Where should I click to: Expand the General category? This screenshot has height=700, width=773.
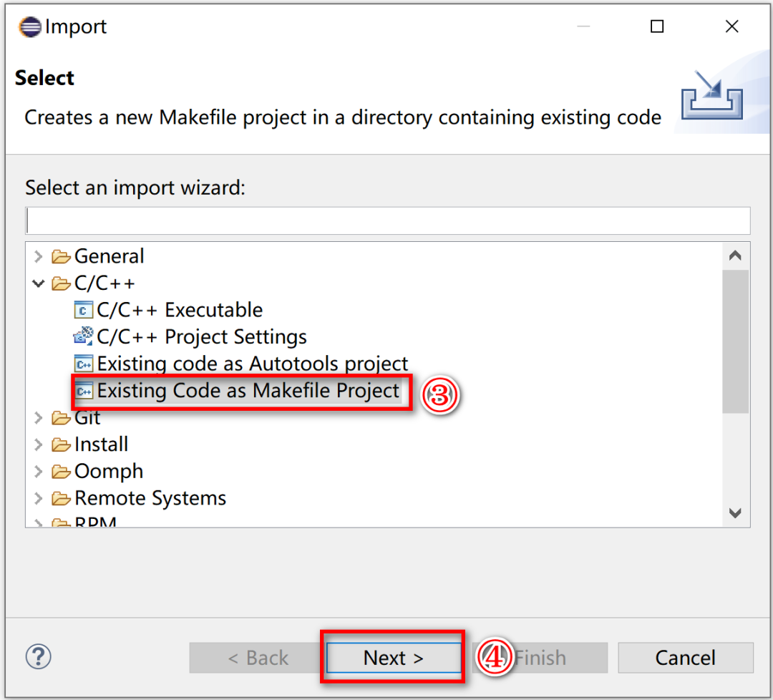pos(39,256)
